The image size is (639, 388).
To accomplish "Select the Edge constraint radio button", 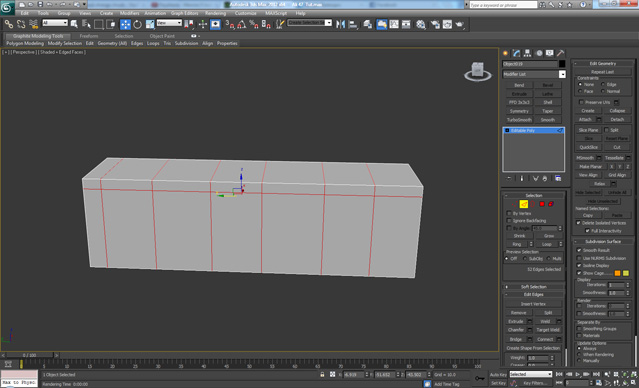I will click(x=603, y=84).
